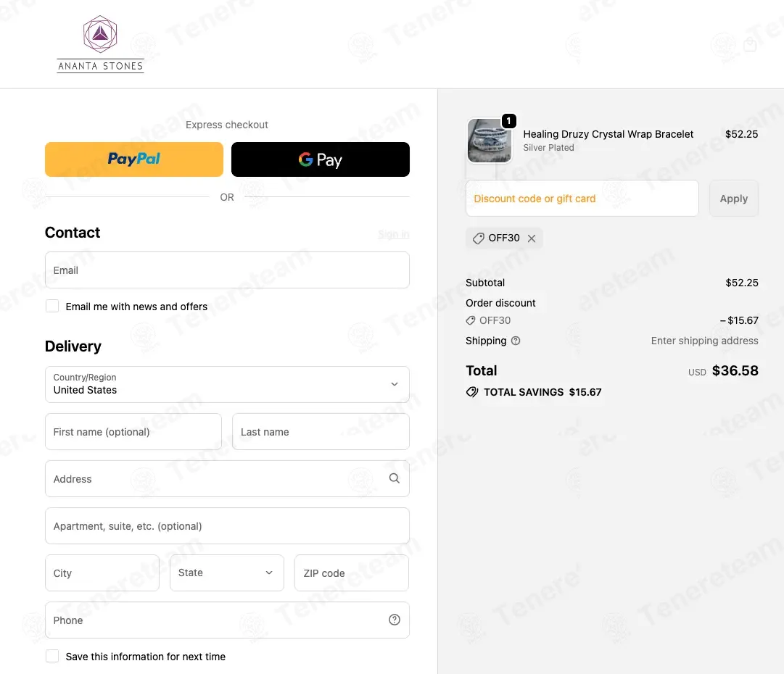Click the address search magnifier icon
The height and width of the screenshot is (674, 784).
point(394,478)
